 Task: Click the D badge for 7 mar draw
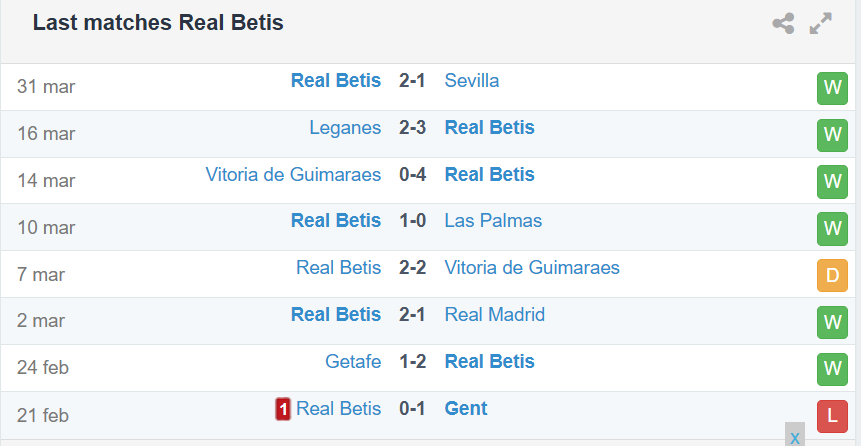pos(832,275)
